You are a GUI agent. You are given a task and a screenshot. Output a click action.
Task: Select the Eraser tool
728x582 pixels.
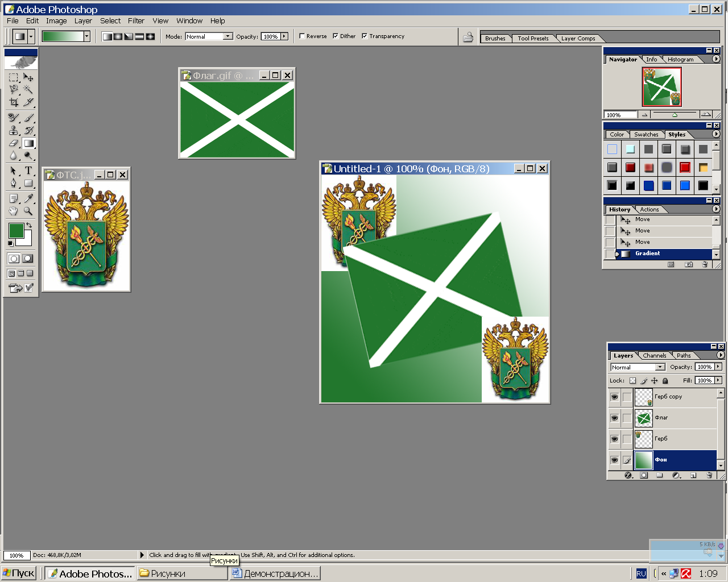(14, 143)
